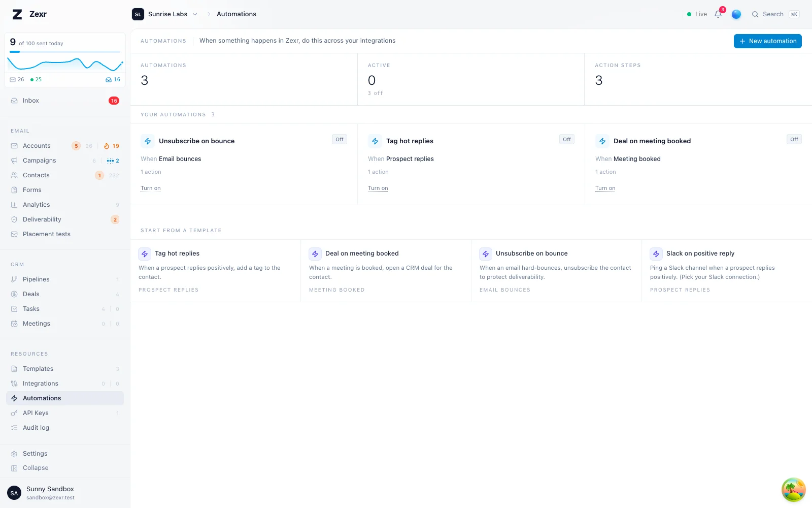Click the API Keys key icon

tap(14, 413)
